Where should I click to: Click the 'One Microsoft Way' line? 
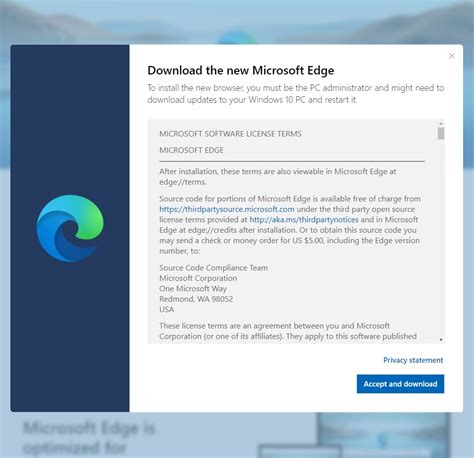pyautogui.click(x=193, y=288)
